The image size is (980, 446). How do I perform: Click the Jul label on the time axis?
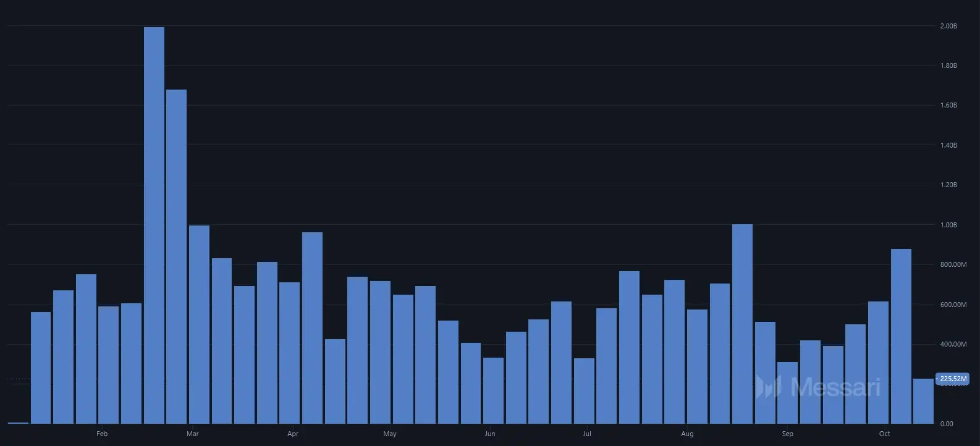(x=587, y=434)
